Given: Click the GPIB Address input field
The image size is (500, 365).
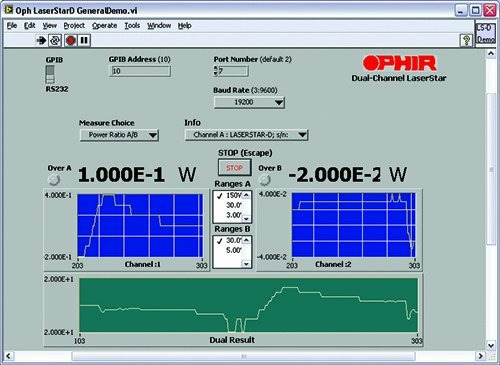Looking at the screenshot, I should [140, 71].
